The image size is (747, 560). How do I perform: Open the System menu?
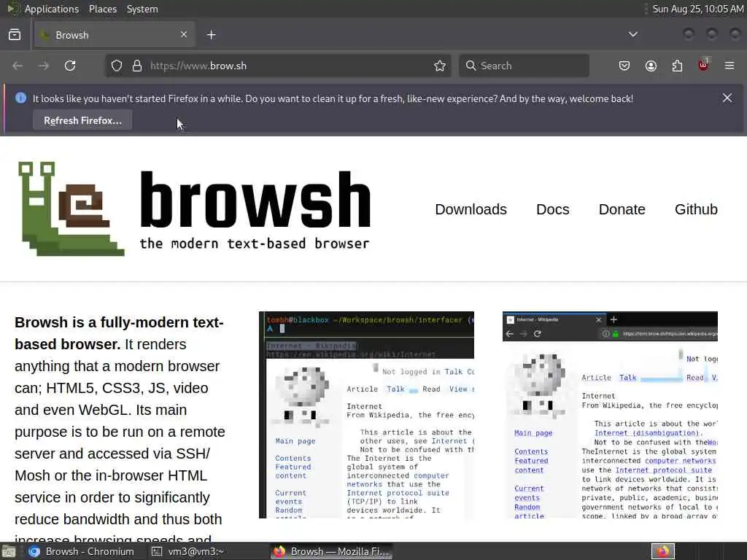[x=142, y=9]
